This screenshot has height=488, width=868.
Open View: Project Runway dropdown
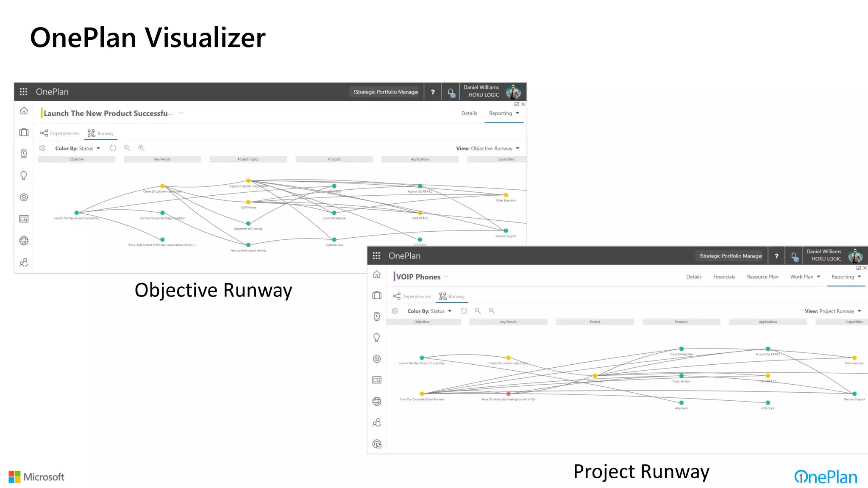(x=833, y=311)
